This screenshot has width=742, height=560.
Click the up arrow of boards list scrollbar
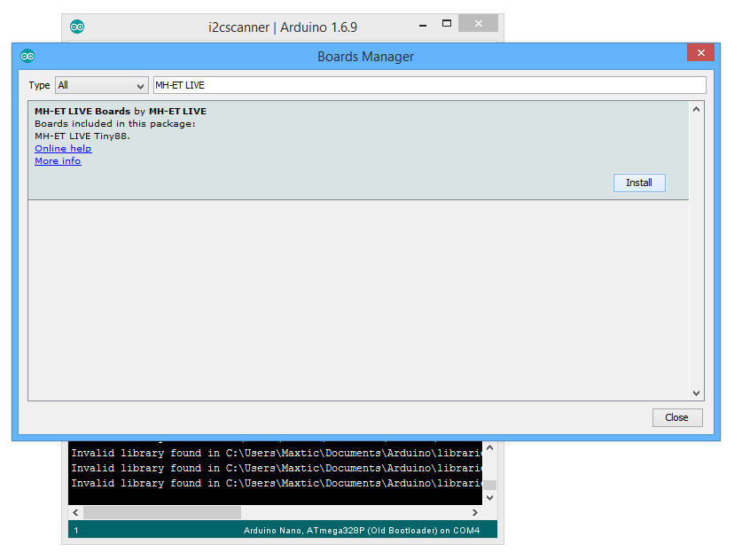click(696, 109)
